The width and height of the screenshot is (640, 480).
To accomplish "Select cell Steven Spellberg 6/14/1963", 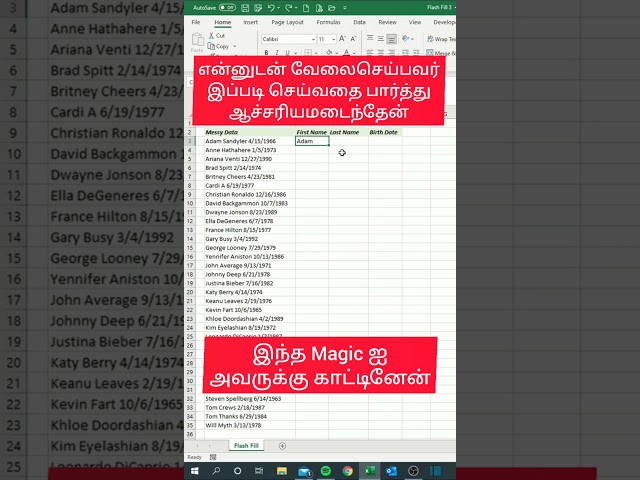I will coord(249,398).
